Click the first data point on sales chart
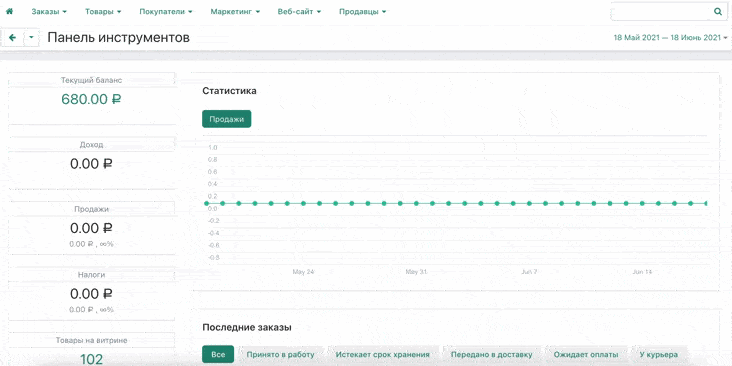Screen dimensions: 732x366 tap(206, 204)
